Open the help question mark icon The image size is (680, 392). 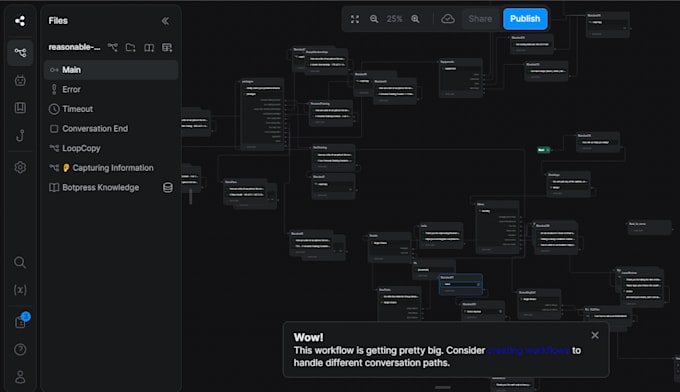[x=20, y=350]
